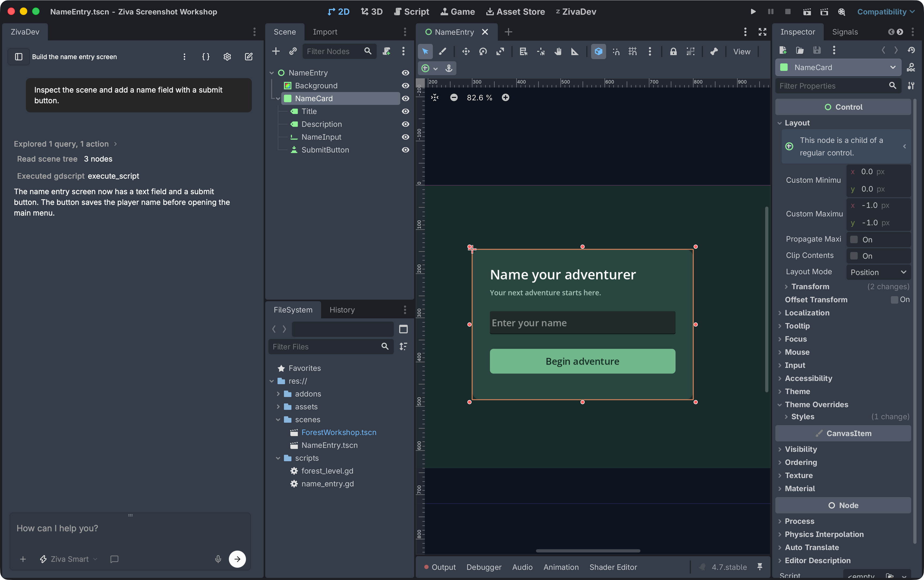Enable Propagate Maximum Size checkbox
The image size is (924, 580).
854,239
